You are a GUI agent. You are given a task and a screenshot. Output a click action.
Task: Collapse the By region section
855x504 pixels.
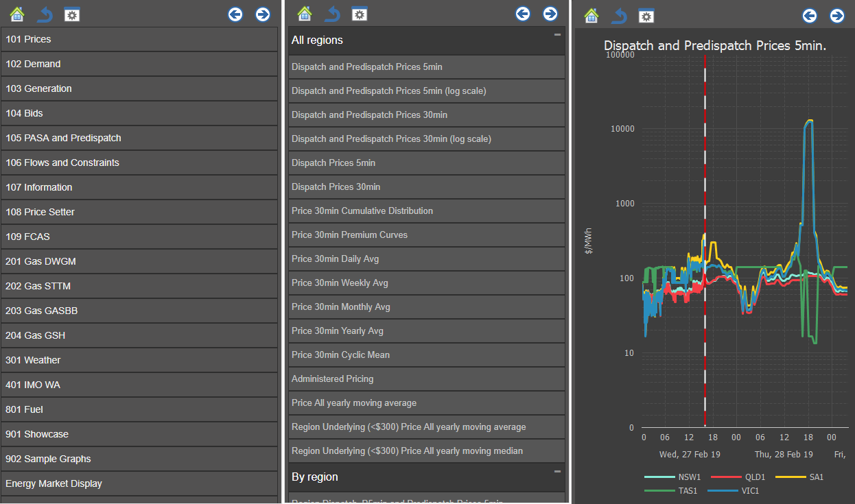click(557, 471)
